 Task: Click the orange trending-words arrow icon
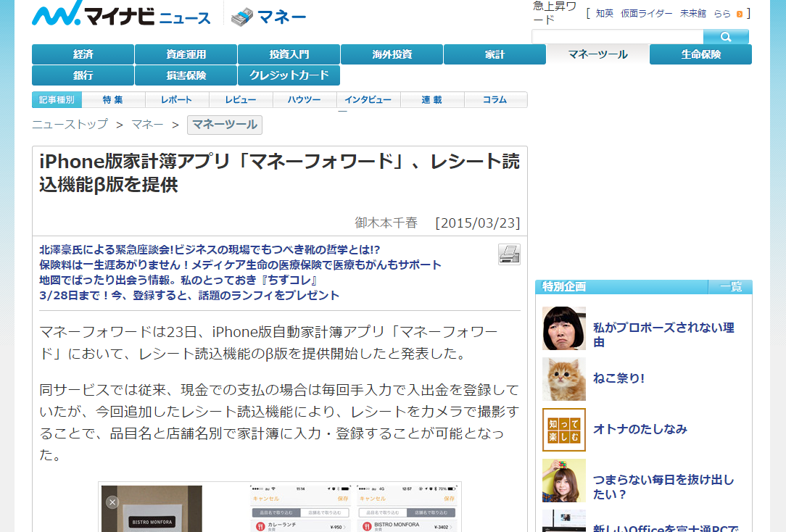point(740,14)
